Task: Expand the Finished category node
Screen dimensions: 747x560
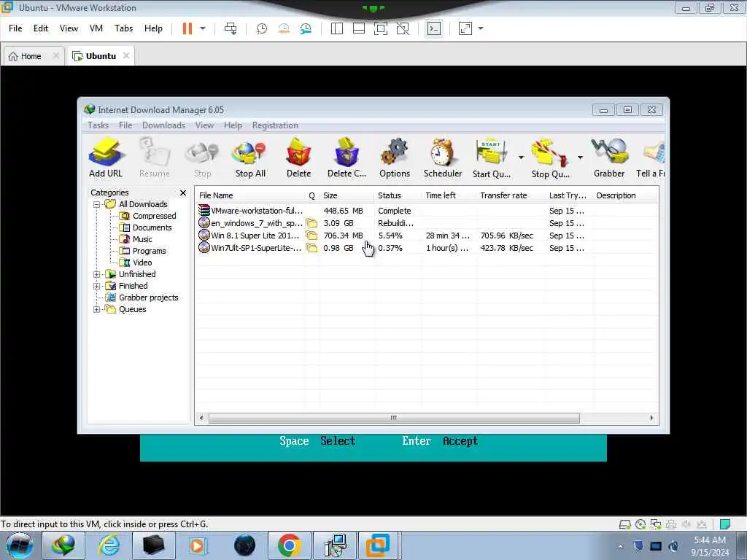Action: (x=97, y=286)
